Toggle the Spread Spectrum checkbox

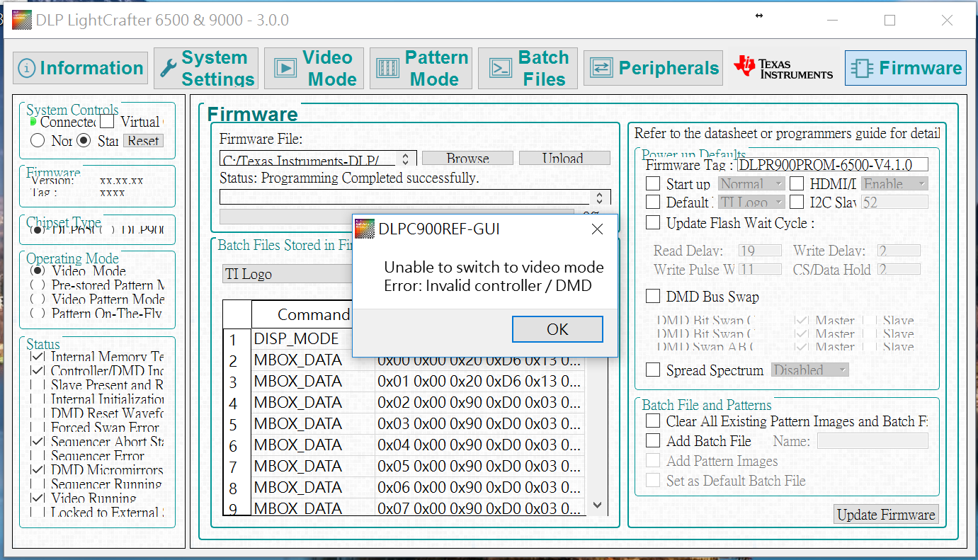tap(653, 370)
